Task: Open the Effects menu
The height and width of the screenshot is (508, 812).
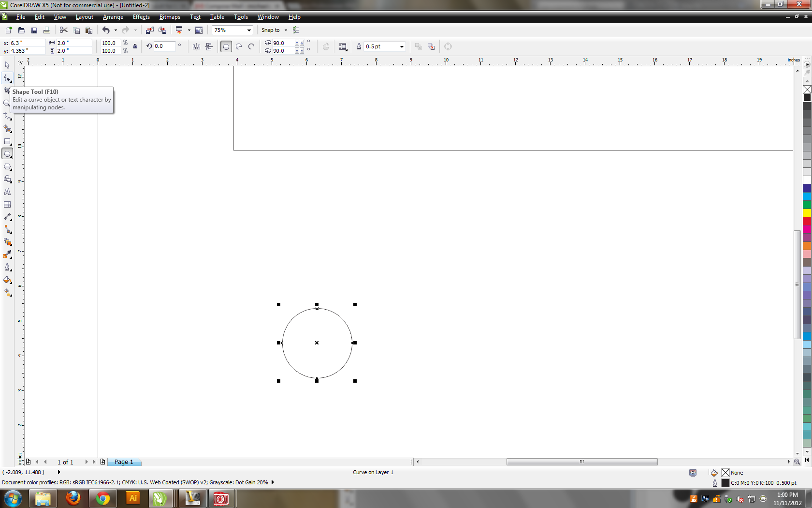Action: point(141,17)
